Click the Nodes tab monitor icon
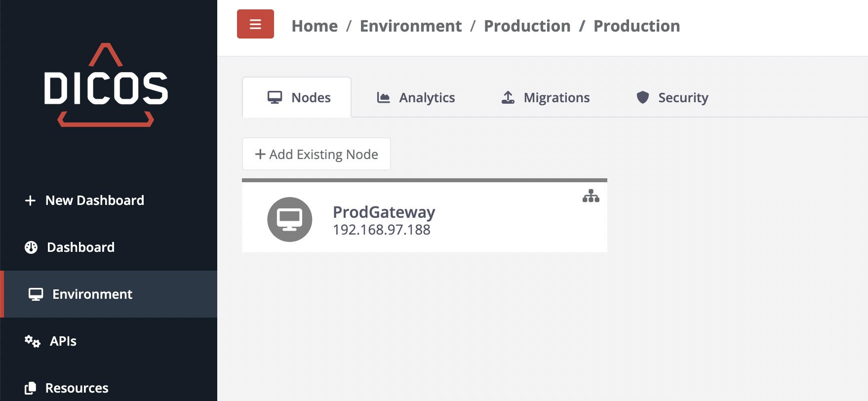Image resolution: width=868 pixels, height=401 pixels. pos(275,97)
